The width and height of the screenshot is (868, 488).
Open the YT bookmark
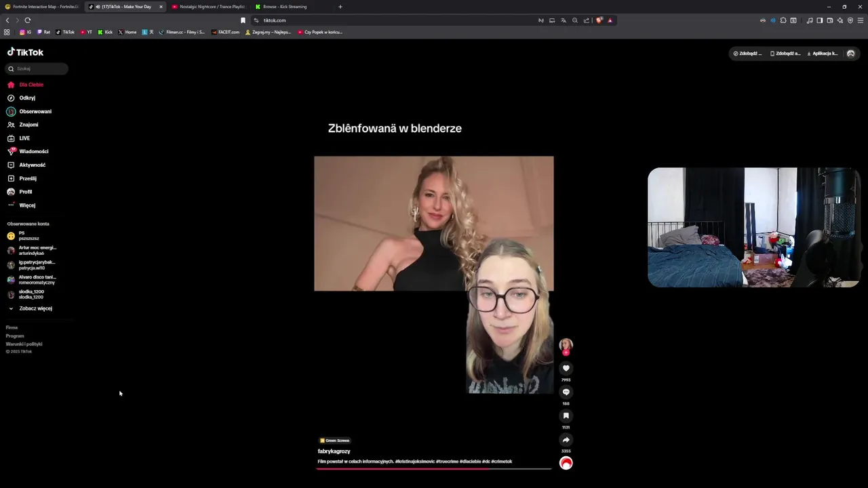[86, 32]
